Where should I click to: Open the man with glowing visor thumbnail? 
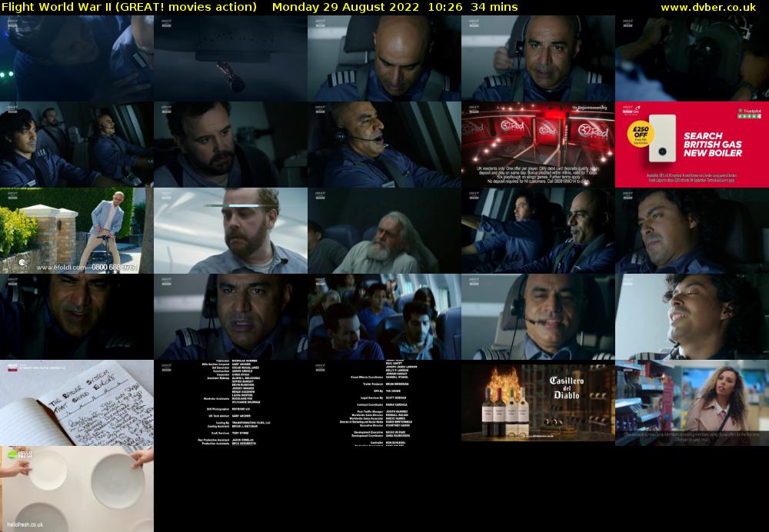point(231,231)
